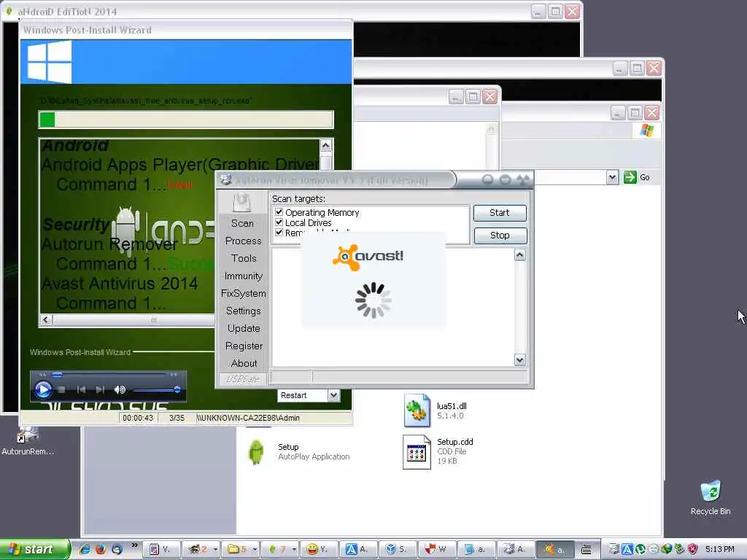Click the red shield tray icon
The height and width of the screenshot is (560, 747).
[x=693, y=550]
